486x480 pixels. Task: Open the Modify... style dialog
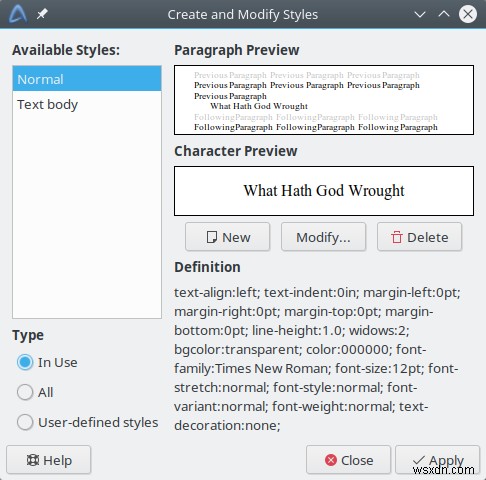click(x=323, y=237)
